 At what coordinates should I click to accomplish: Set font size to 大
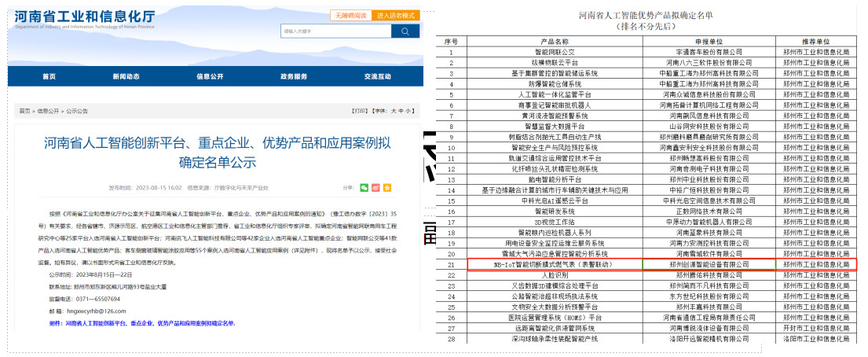(396, 111)
